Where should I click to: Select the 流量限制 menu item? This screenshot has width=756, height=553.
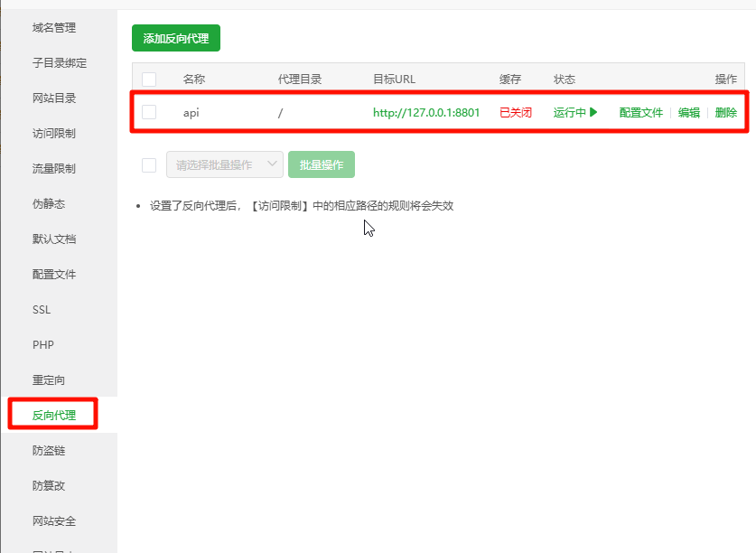click(54, 169)
